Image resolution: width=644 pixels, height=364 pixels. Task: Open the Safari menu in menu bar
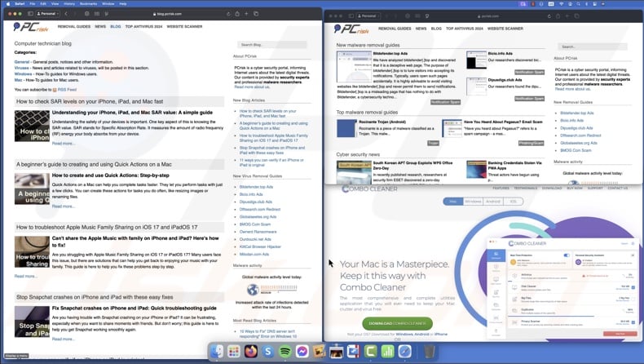[20, 4]
